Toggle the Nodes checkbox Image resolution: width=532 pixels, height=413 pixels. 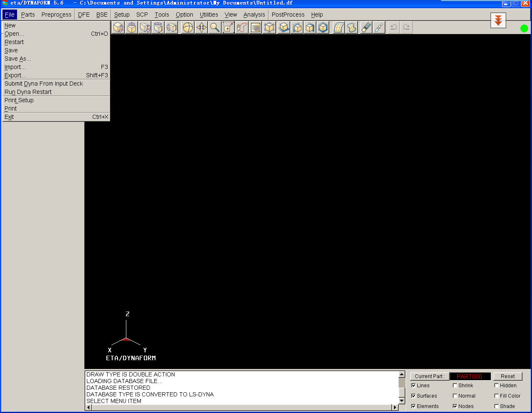click(x=455, y=406)
